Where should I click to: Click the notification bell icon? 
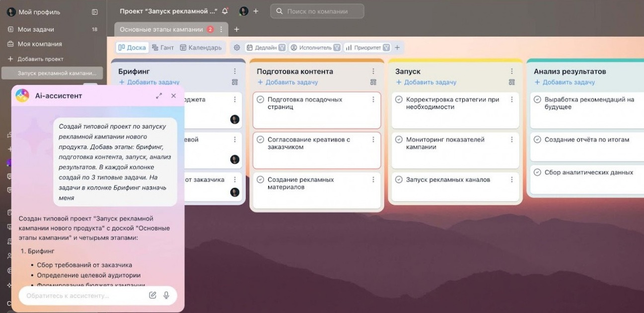[225, 10]
